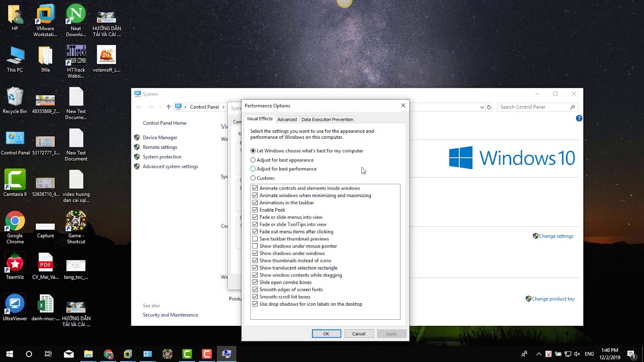The height and width of the screenshot is (362, 644).
Task: Click Change settings link in System window
Action: (556, 236)
